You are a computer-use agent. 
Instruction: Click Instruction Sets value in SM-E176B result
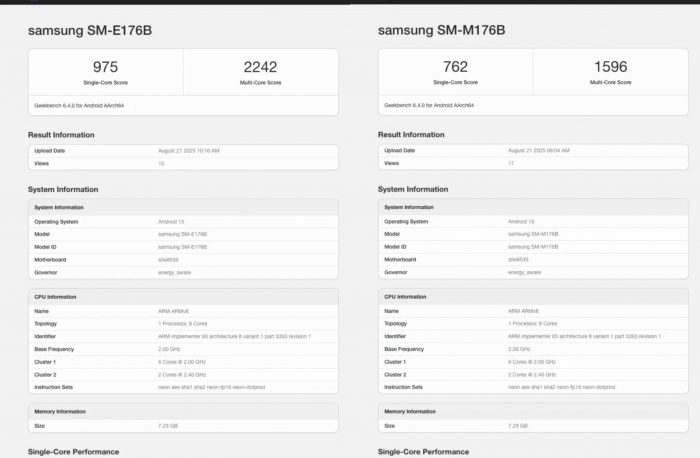click(x=211, y=387)
